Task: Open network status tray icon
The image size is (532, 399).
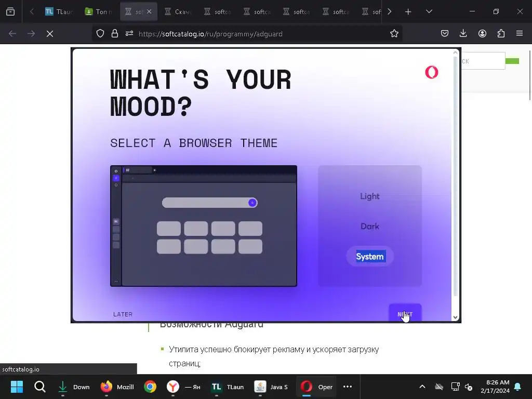Action: coord(455,387)
